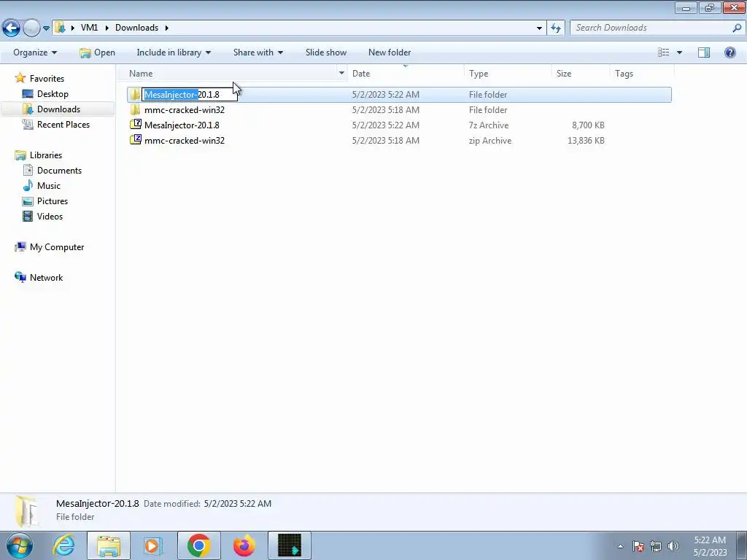
Task: Open the Pictures library
Action: (x=53, y=201)
